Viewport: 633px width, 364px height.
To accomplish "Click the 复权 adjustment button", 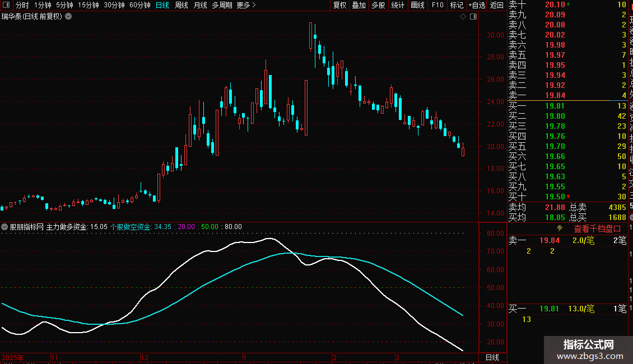I will pos(340,5).
